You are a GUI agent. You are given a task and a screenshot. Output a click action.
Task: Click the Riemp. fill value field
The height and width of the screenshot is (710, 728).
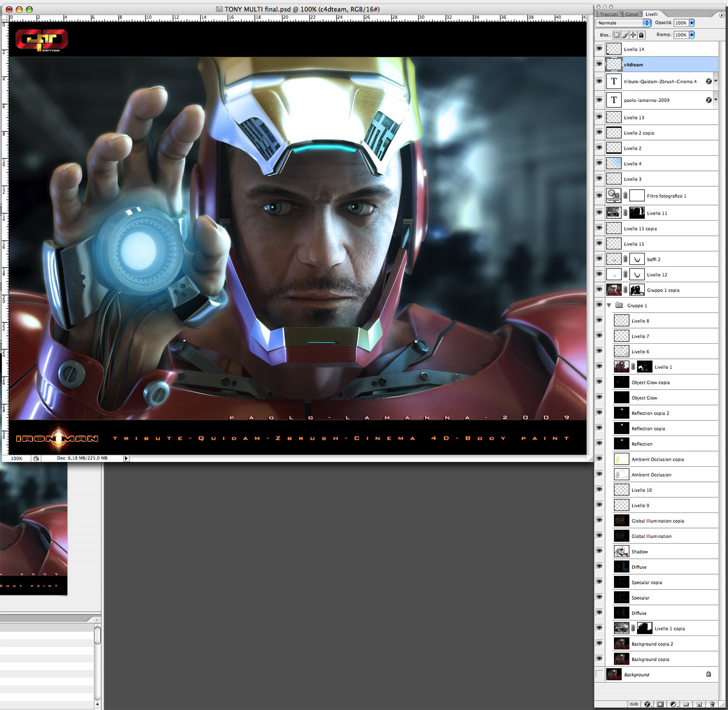coord(681,35)
